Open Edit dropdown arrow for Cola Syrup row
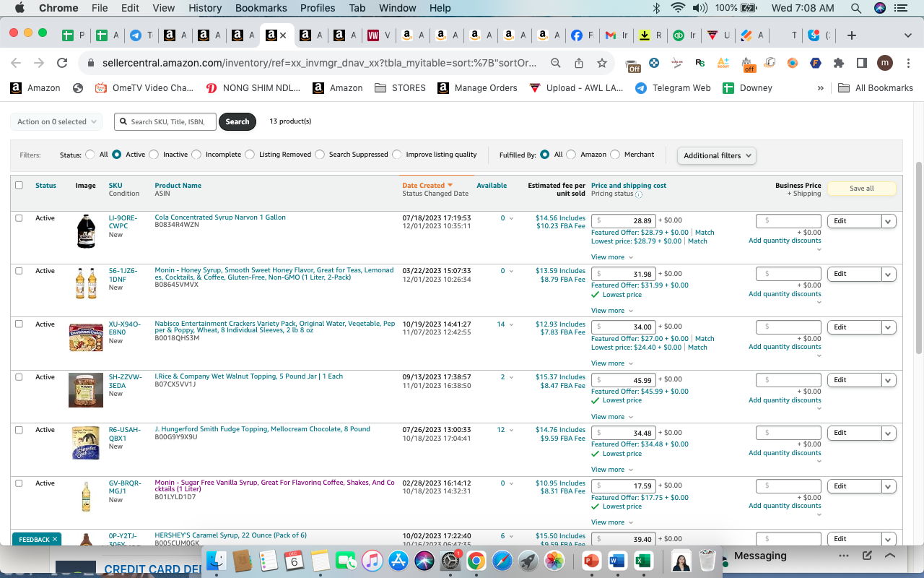924x578 pixels. pyautogui.click(x=889, y=221)
